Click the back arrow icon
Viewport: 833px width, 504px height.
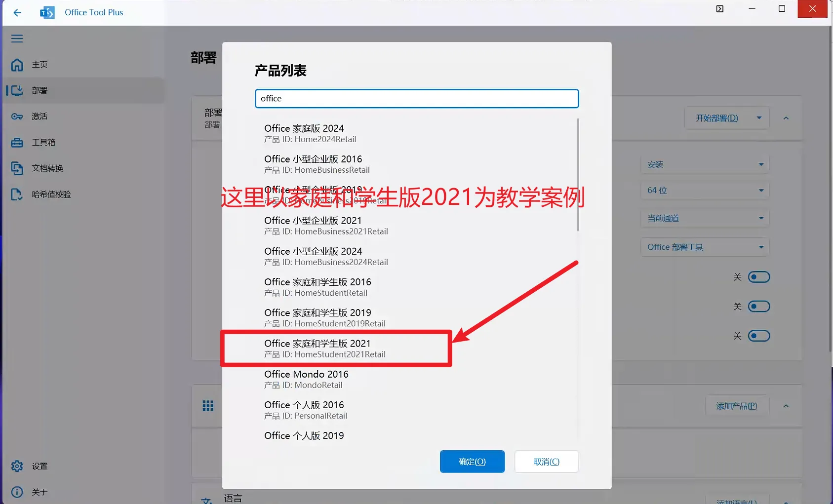click(x=17, y=12)
